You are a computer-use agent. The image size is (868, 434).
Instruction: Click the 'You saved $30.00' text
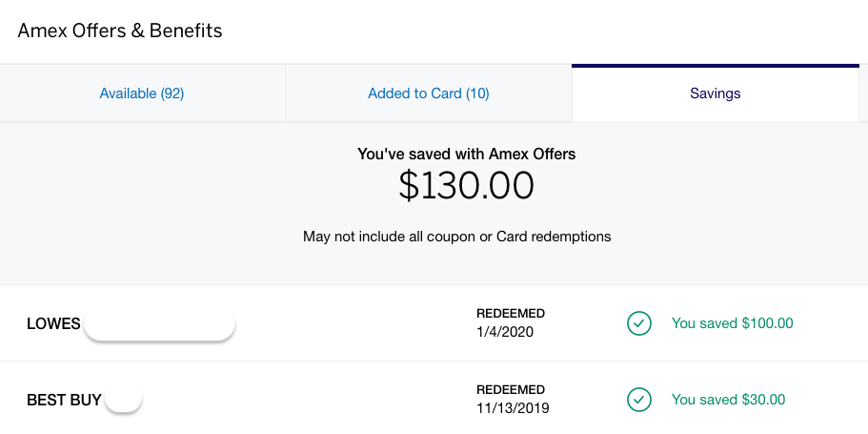(729, 400)
